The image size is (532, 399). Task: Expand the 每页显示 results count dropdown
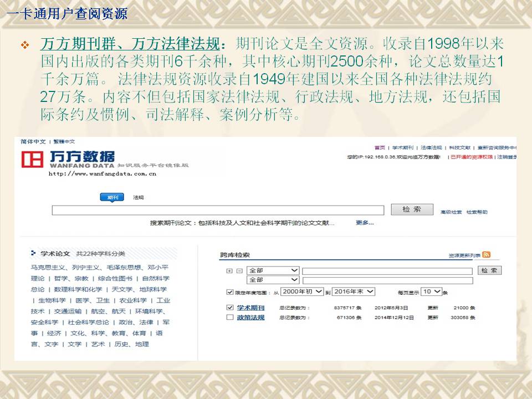pos(431,291)
